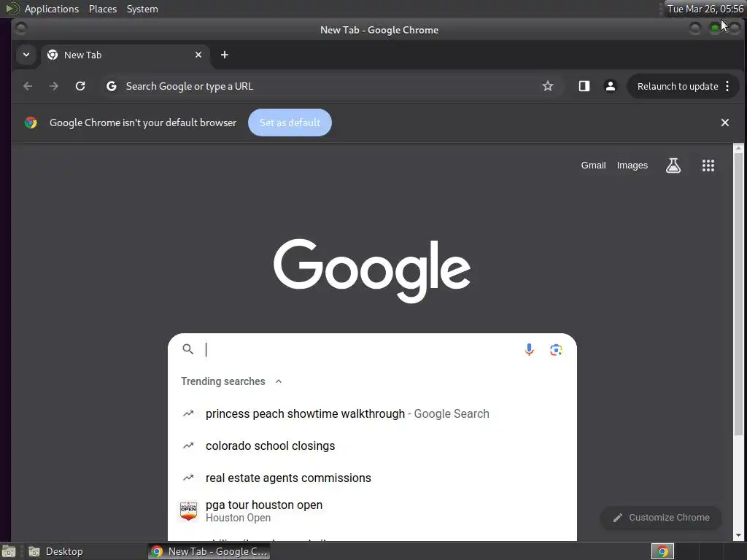Click the Google G icon in address bar

coord(112,86)
